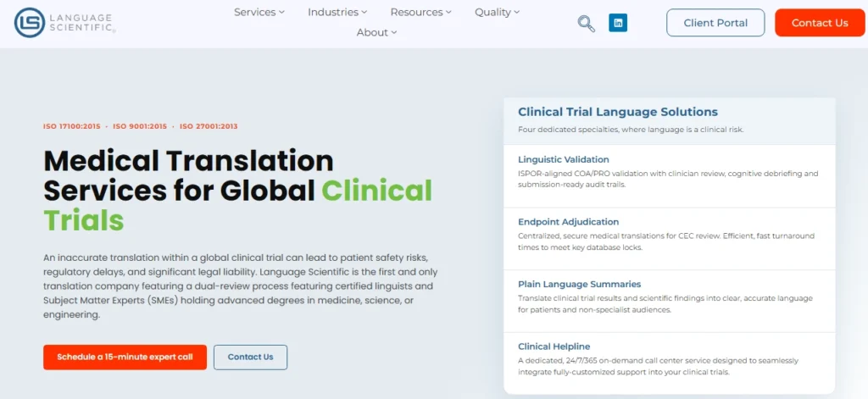Click the 'Centralized, secure medical translations' description

666,241
